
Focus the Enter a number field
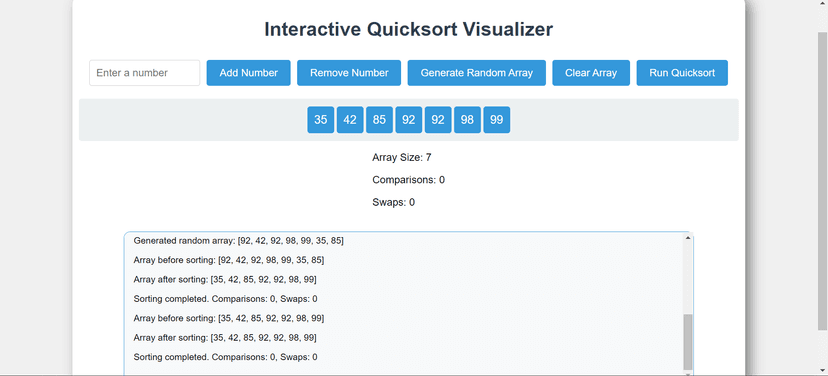(x=145, y=73)
